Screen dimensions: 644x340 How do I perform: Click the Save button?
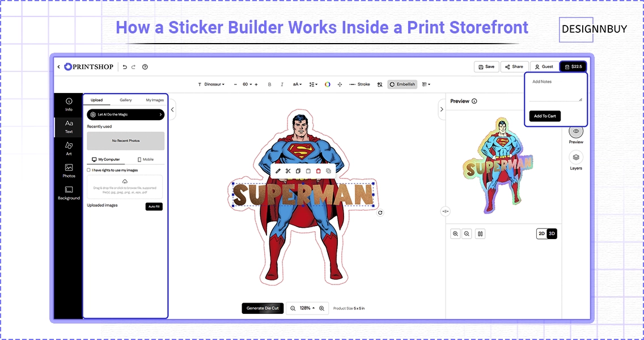click(x=486, y=66)
